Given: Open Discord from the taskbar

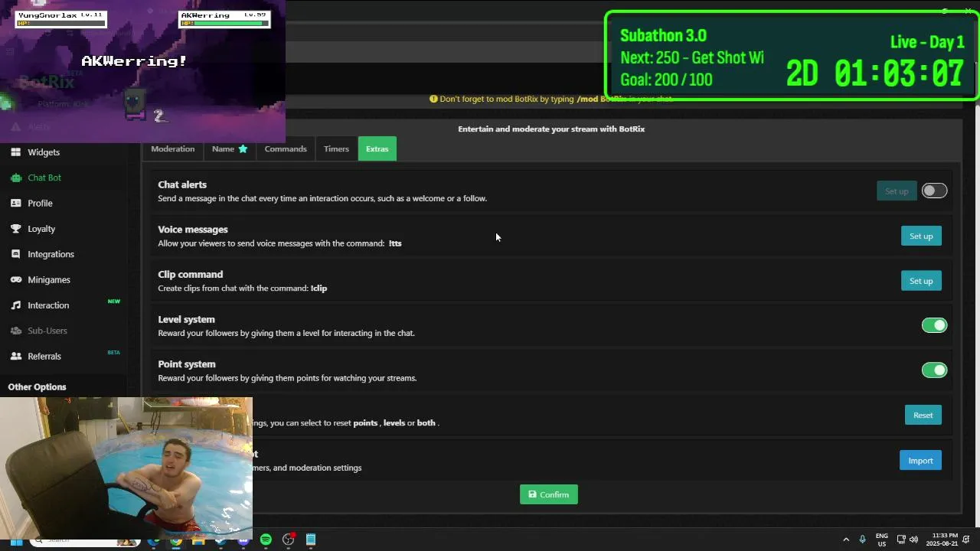Looking at the screenshot, I should pos(243,540).
